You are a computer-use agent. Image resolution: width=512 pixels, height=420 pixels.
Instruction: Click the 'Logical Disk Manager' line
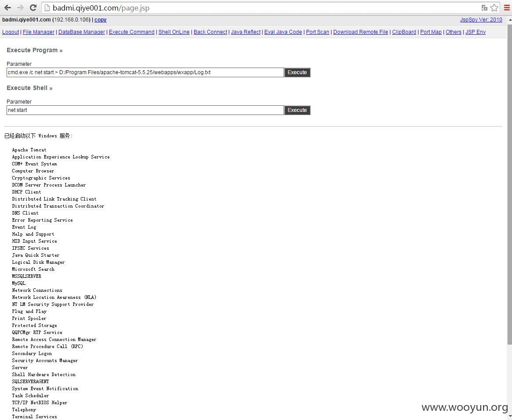tap(38, 262)
